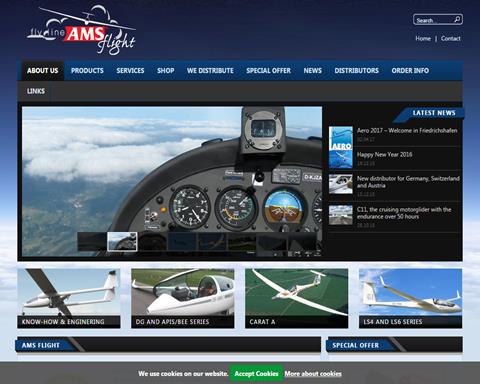Click the Latest News heading banner
Screen dimensions: 480x384
429,113
